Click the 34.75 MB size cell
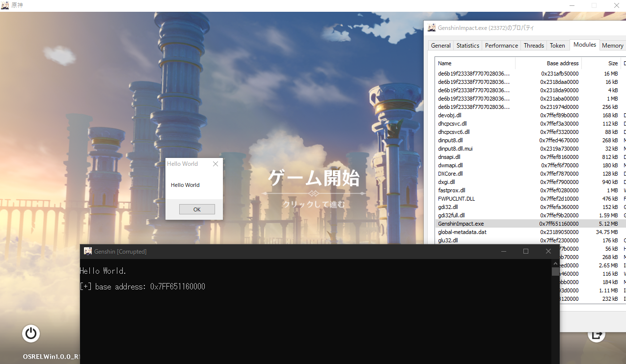The height and width of the screenshot is (364, 626). tap(607, 232)
